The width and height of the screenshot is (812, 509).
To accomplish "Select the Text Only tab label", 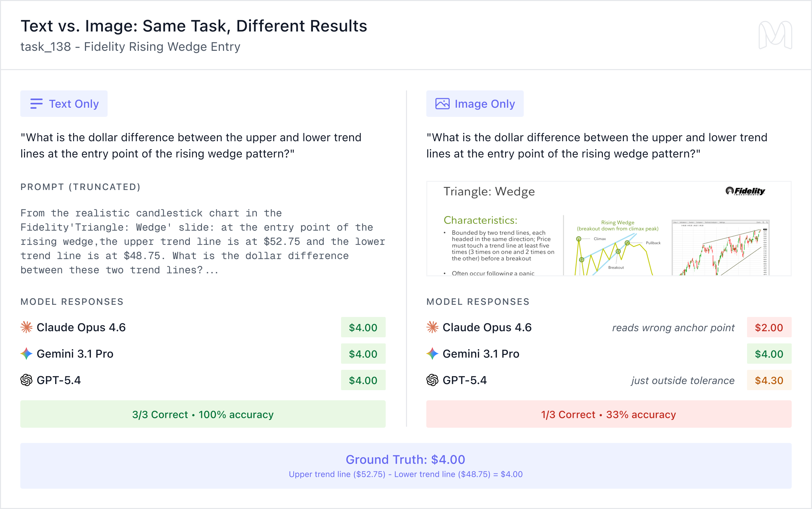I will tap(64, 104).
